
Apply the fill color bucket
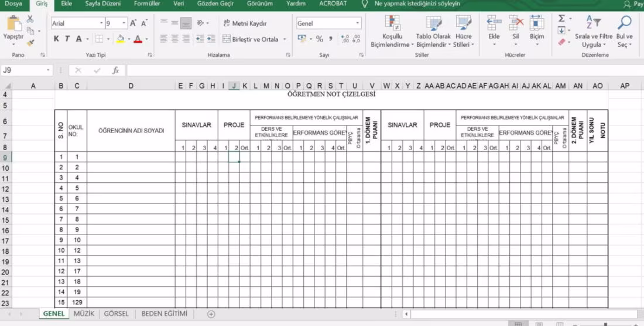(121, 39)
